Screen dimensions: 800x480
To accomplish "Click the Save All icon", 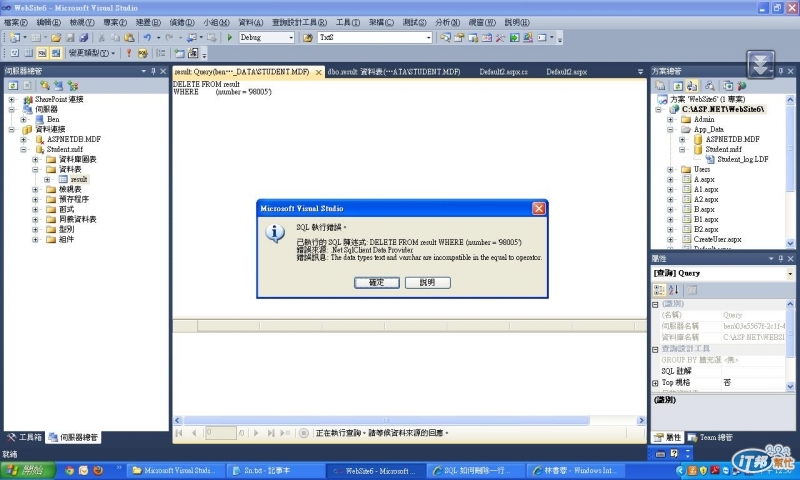I will pos(84,37).
